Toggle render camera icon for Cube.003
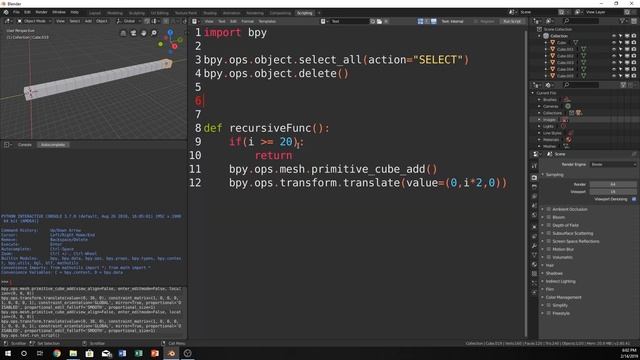Screen dimensions: 640x360 (634, 62)
